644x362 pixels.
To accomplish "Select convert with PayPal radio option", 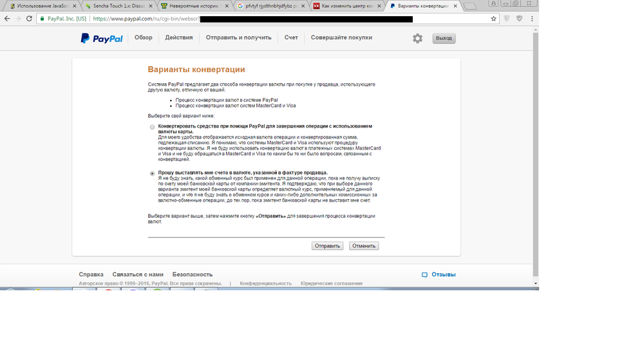I will pyautogui.click(x=153, y=127).
